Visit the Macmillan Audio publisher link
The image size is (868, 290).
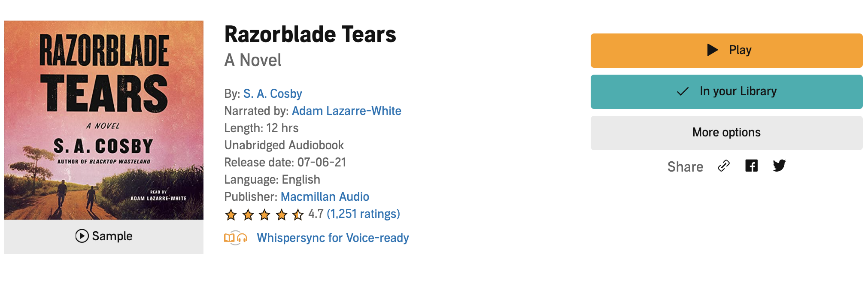[x=325, y=196]
